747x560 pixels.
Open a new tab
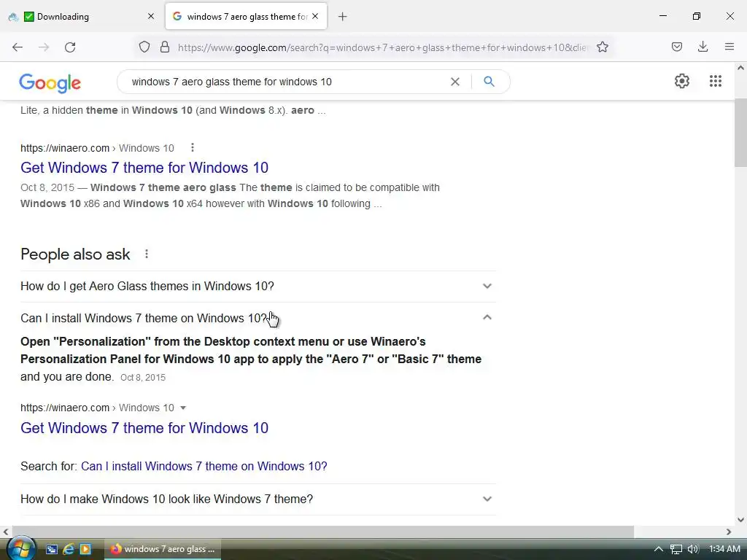pyautogui.click(x=343, y=17)
